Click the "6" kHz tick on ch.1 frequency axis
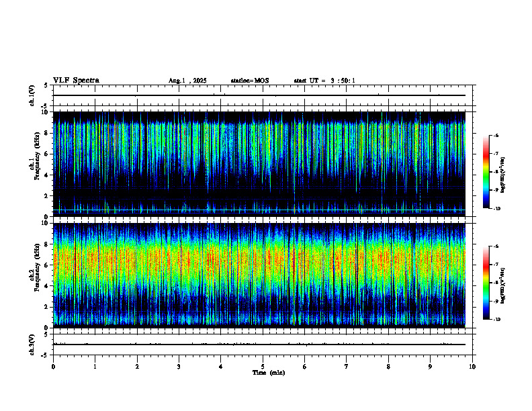 47,154
